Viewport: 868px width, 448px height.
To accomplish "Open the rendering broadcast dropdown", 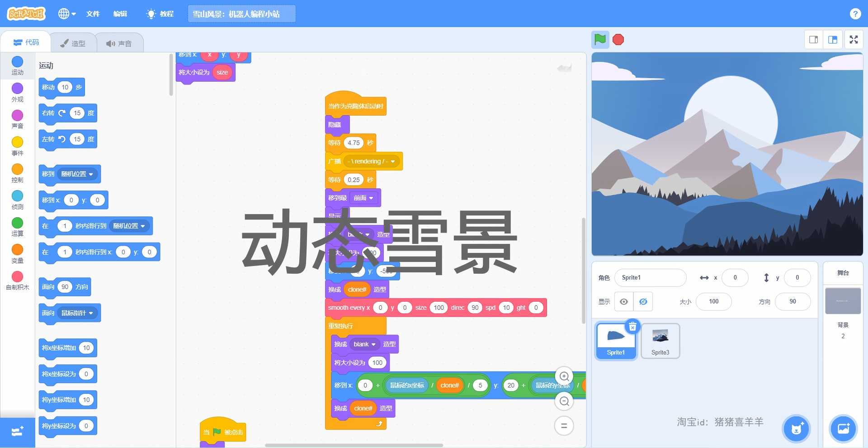I will coord(372,161).
